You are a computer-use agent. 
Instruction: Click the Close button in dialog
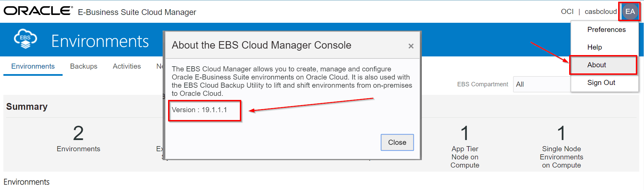[x=397, y=142]
